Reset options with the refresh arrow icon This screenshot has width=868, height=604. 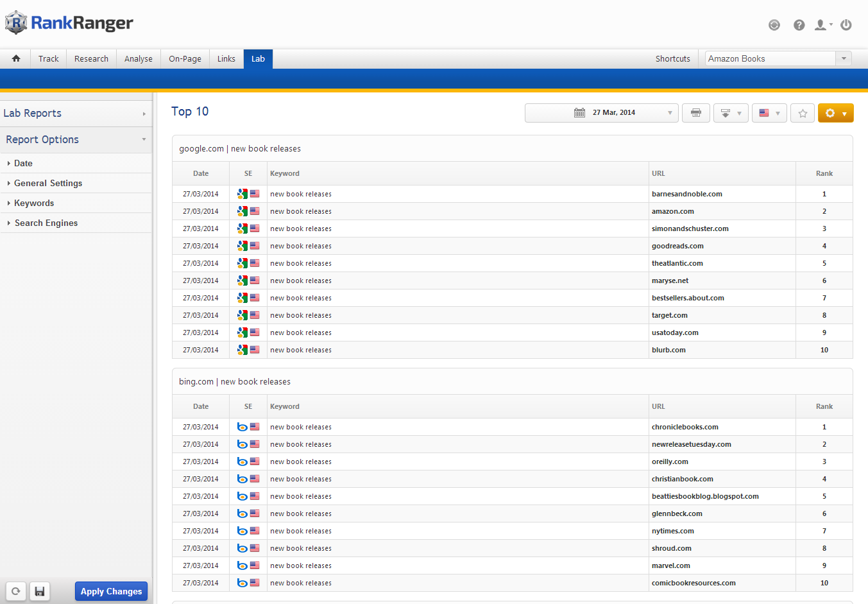tap(16, 591)
